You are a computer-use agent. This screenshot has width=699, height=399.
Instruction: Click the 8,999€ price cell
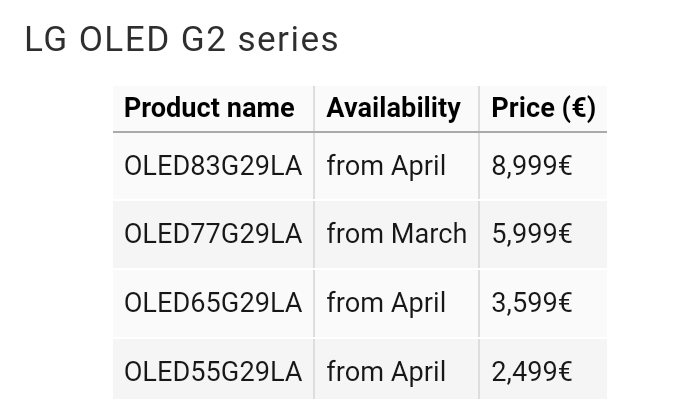543,166
